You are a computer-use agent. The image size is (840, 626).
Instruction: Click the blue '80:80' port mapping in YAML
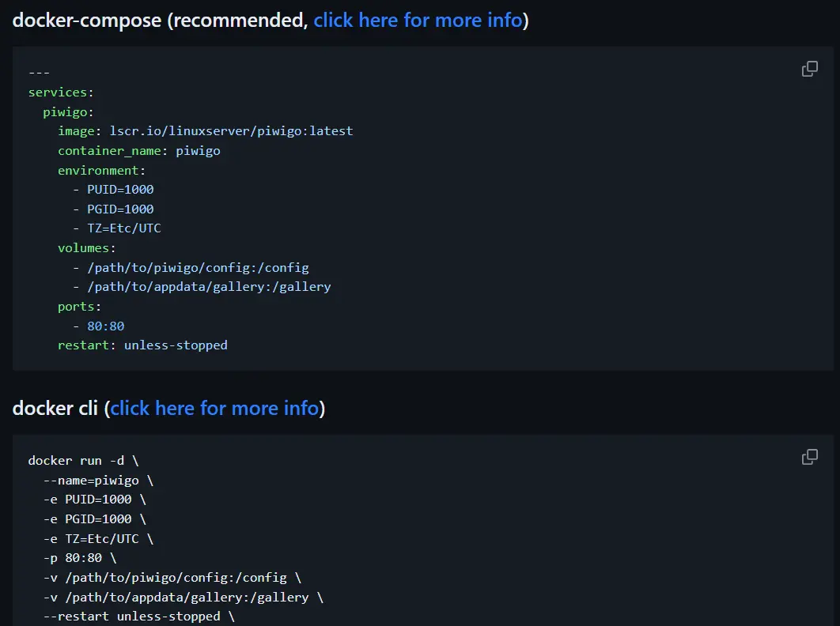point(105,326)
